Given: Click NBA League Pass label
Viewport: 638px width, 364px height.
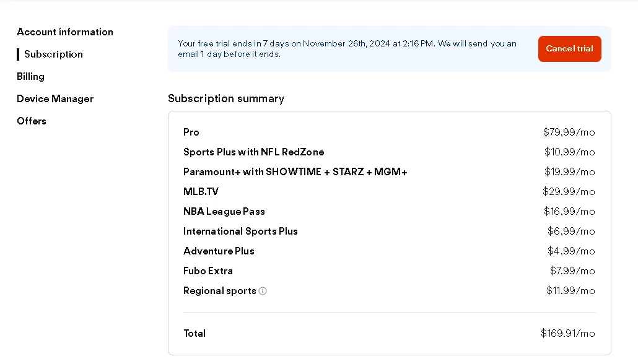Looking at the screenshot, I should point(224,212).
